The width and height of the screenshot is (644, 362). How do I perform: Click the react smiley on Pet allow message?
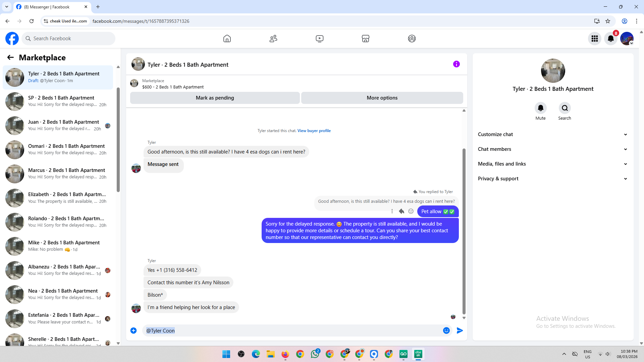[x=411, y=211]
